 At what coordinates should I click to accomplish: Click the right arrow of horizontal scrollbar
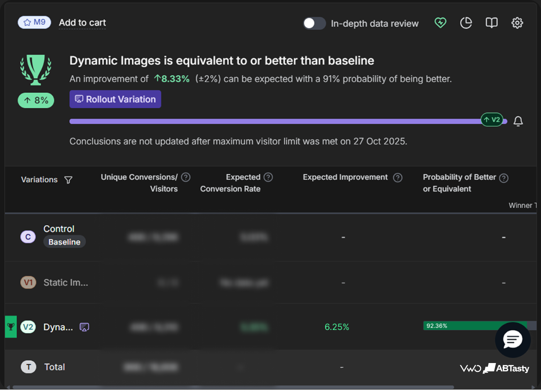pyautogui.click(x=534, y=387)
